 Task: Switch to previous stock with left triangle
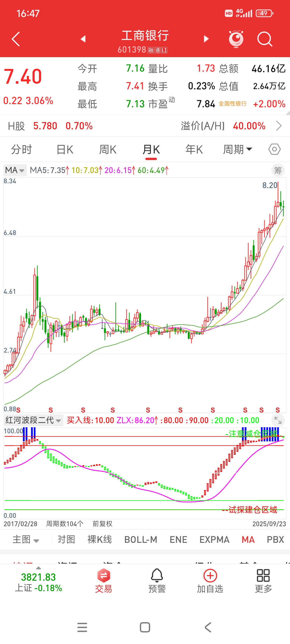(x=83, y=39)
